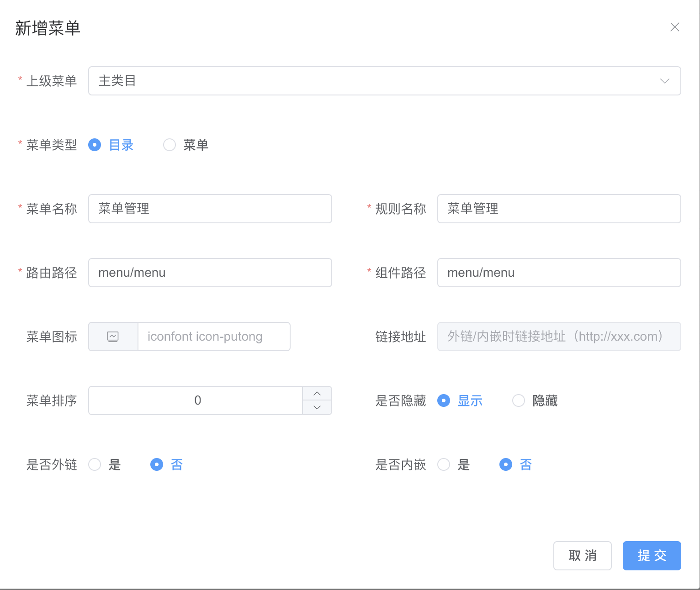The height and width of the screenshot is (590, 700).
Task: Click the 是否隐藏 field label
Action: (401, 400)
